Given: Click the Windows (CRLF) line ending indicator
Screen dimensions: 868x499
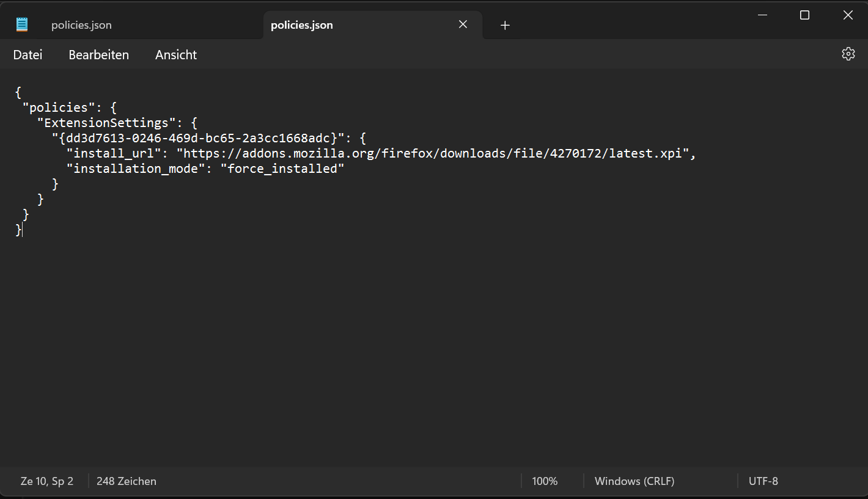Looking at the screenshot, I should (x=634, y=481).
